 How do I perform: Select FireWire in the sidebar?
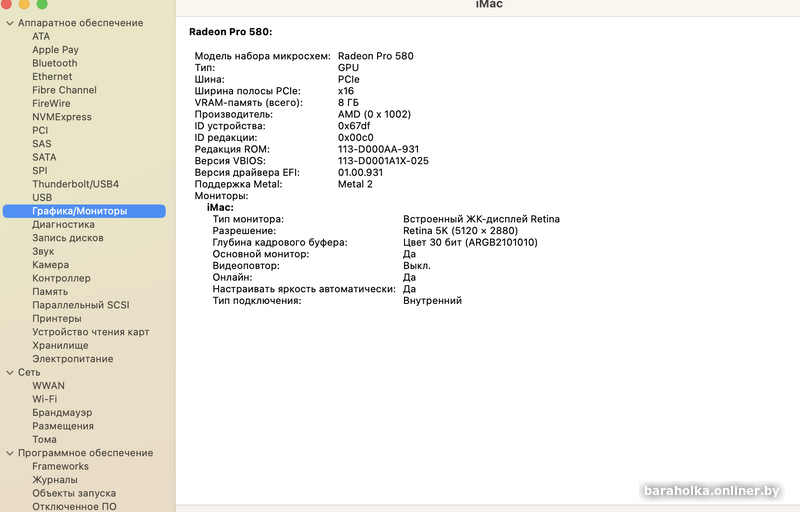(x=51, y=104)
